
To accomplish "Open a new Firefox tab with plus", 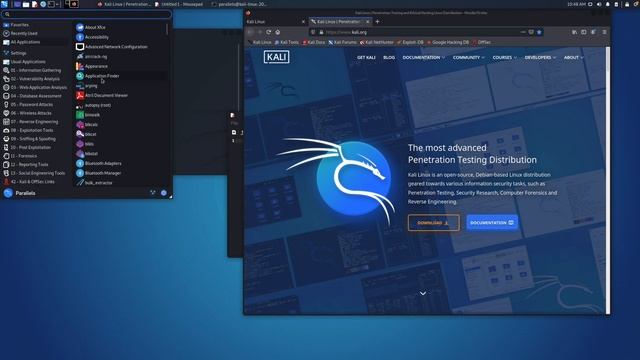I will (x=377, y=22).
